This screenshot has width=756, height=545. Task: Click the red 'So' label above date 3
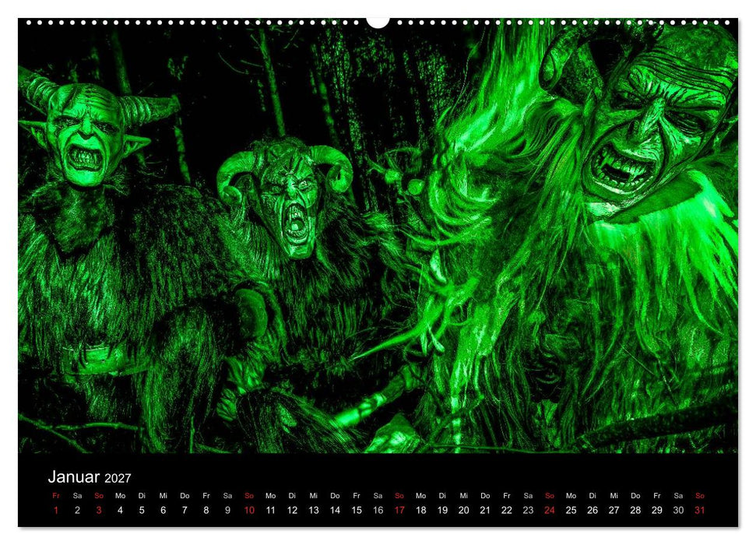tap(99, 496)
